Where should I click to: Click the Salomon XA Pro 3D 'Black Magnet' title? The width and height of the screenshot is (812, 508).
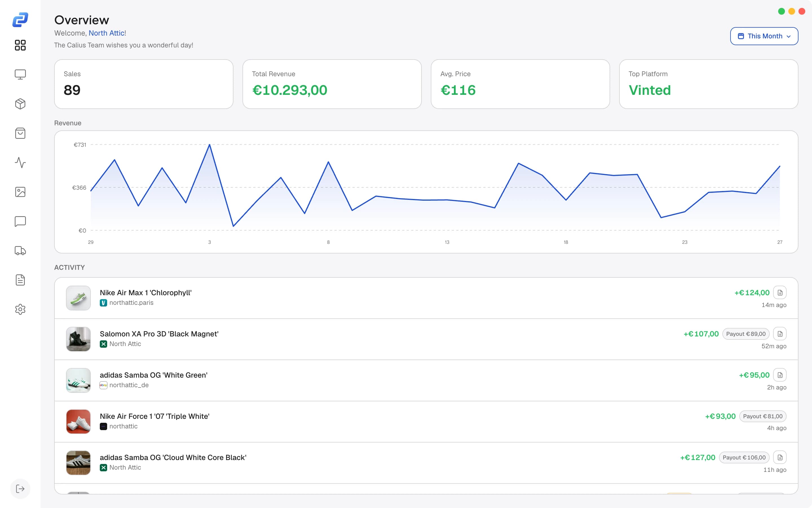click(x=159, y=334)
